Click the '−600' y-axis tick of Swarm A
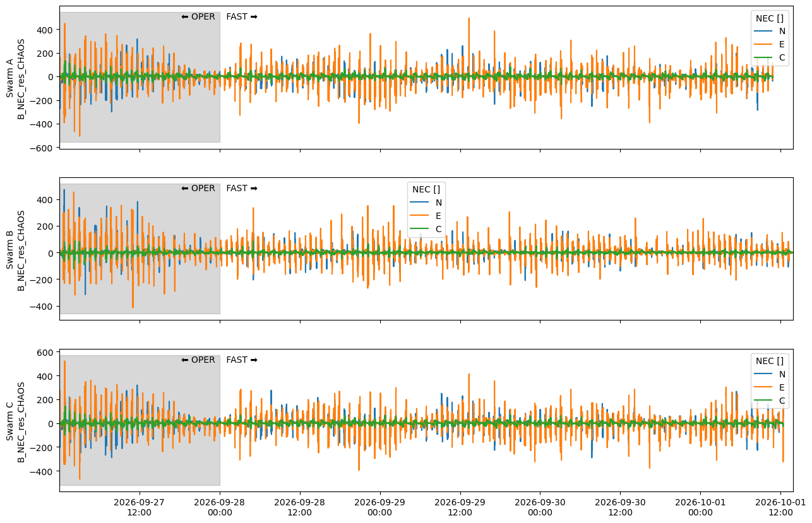 coord(44,148)
